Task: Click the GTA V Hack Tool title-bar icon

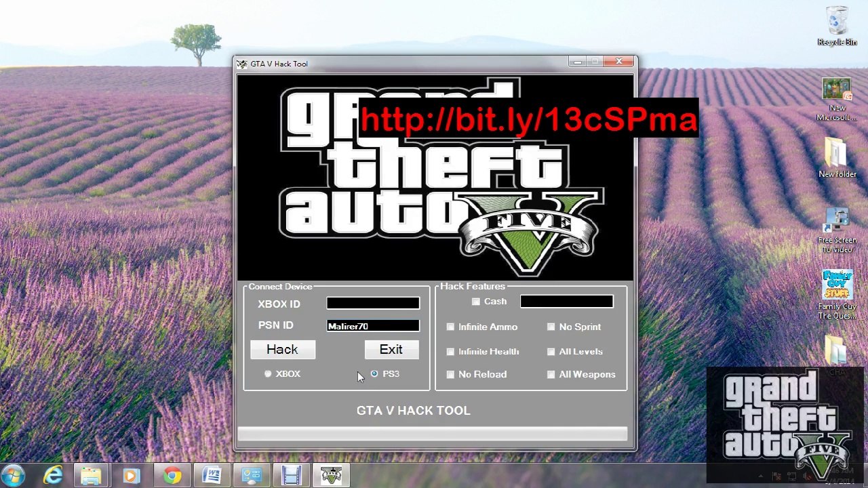Action: click(242, 64)
